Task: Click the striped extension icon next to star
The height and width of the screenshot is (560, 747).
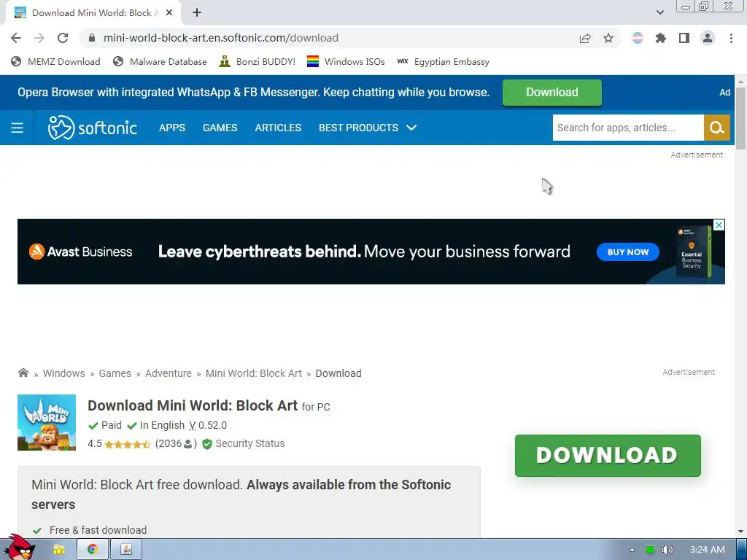Action: (x=638, y=38)
